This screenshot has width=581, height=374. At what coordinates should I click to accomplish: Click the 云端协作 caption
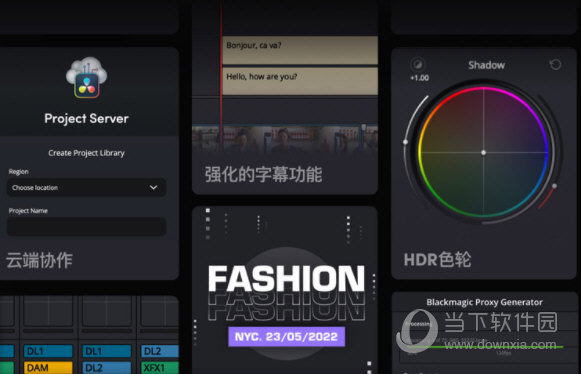tap(39, 260)
